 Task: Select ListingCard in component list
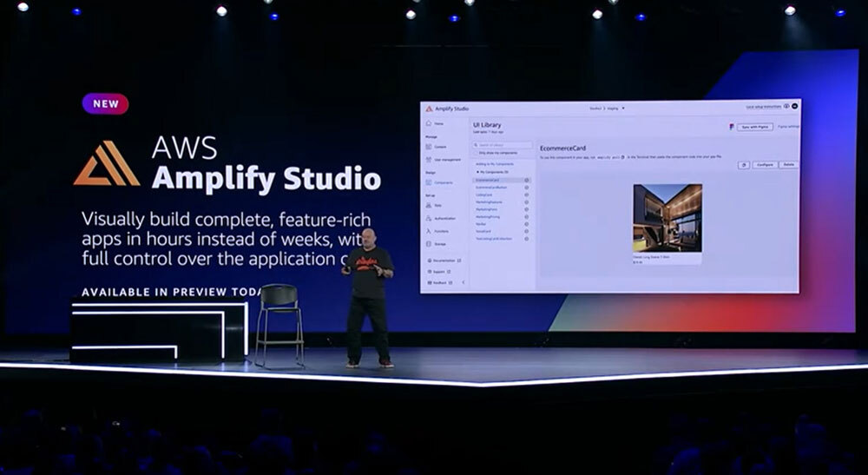pos(483,195)
